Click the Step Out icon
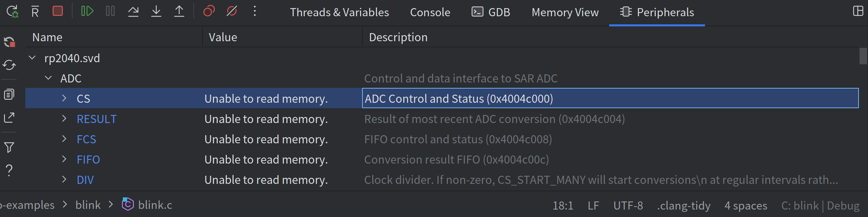The image size is (868, 217). click(179, 11)
